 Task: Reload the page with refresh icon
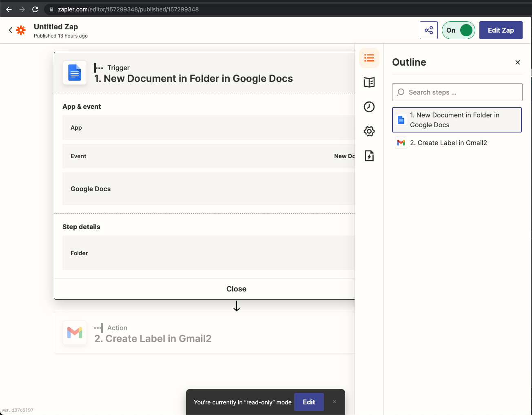click(x=35, y=9)
